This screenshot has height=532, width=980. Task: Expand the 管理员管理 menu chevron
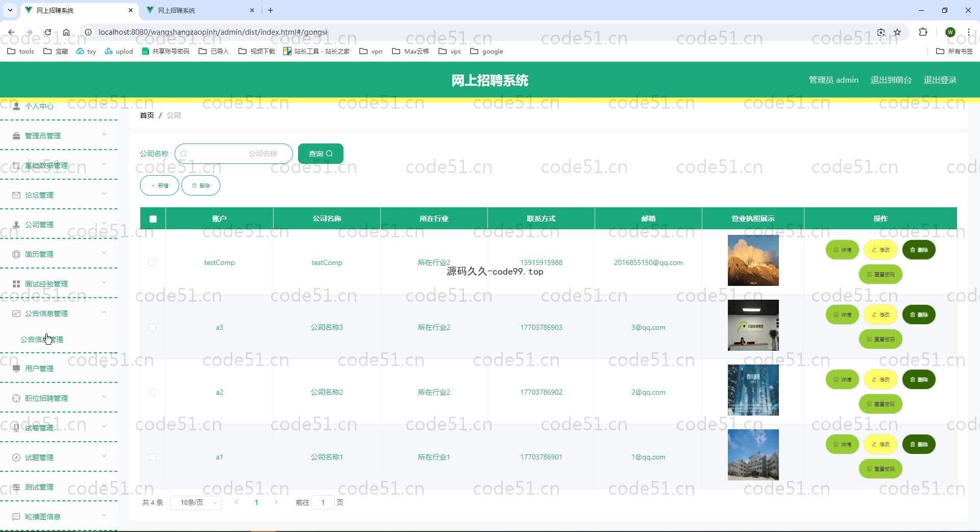[104, 135]
